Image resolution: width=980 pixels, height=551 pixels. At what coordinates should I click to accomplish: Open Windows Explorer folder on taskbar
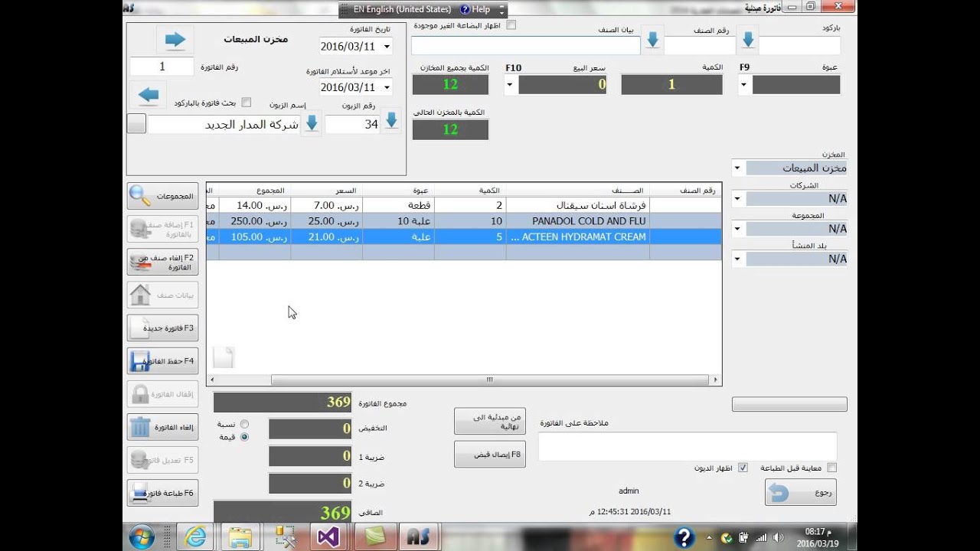coord(240,536)
